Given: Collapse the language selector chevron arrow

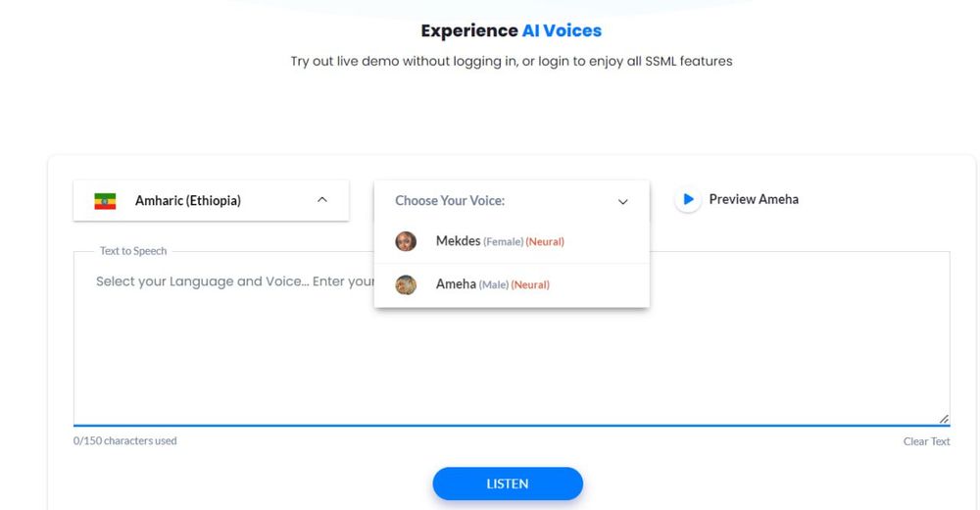Looking at the screenshot, I should 322,200.
